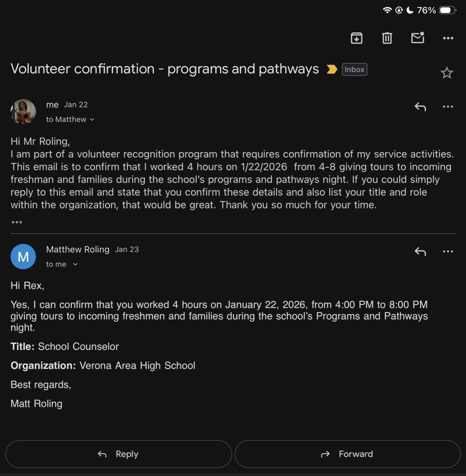Archive this email conversation
Screen dimensions: 466x476
(357, 38)
